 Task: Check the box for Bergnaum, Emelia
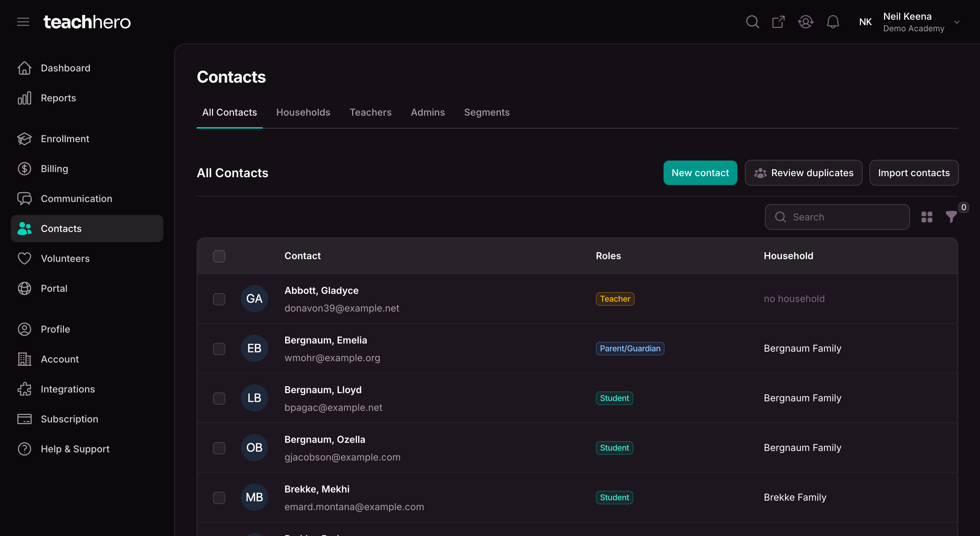pyautogui.click(x=219, y=349)
